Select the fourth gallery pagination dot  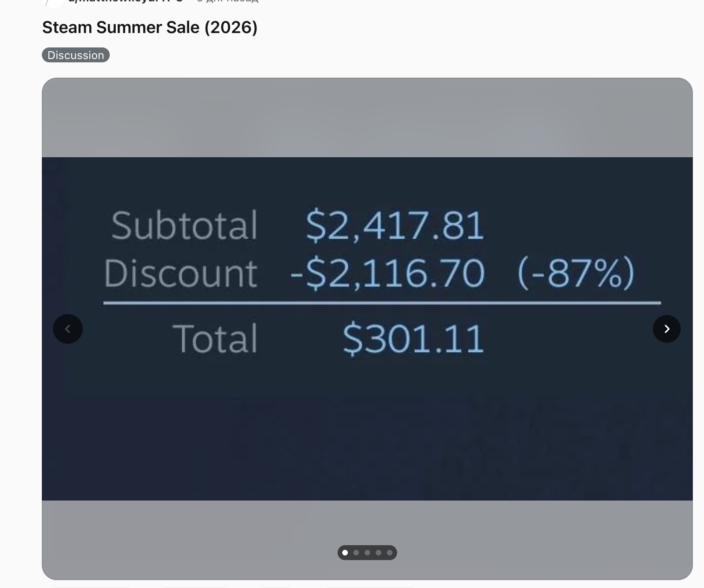tap(379, 553)
